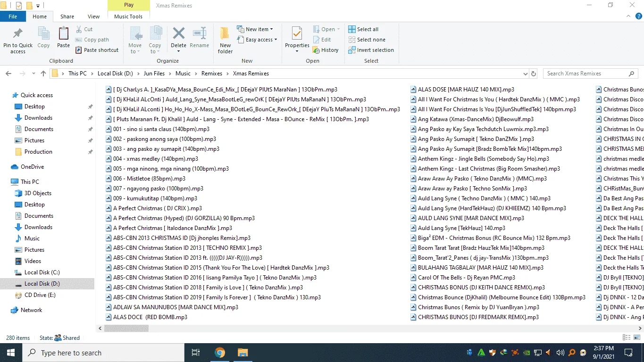
Task: Open the Copy to command
Action: pyautogui.click(x=155, y=40)
